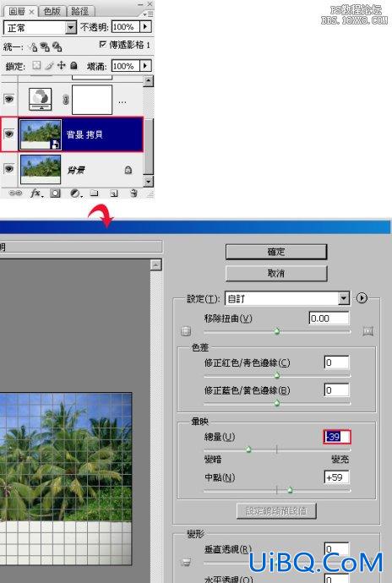Image resolution: width=392 pixels, height=583 pixels.
Task: Open the 不透明 opacity slider arrow
Action: pyautogui.click(x=145, y=27)
